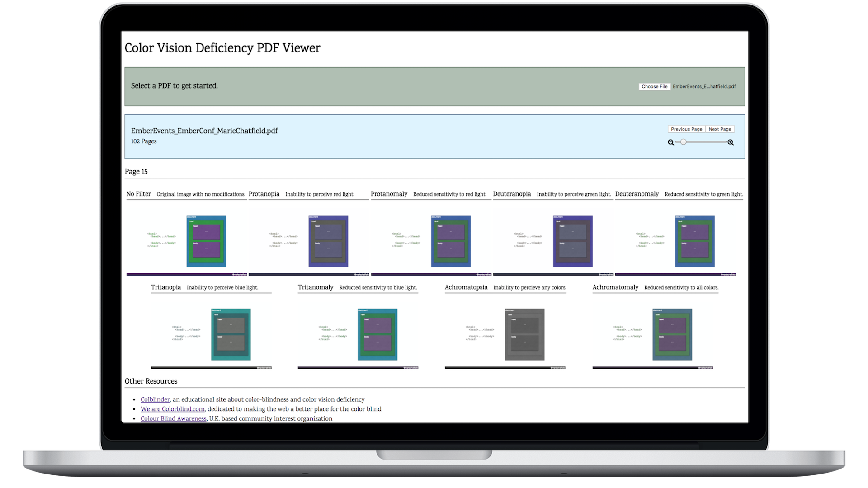Click the page number display area

(x=136, y=172)
